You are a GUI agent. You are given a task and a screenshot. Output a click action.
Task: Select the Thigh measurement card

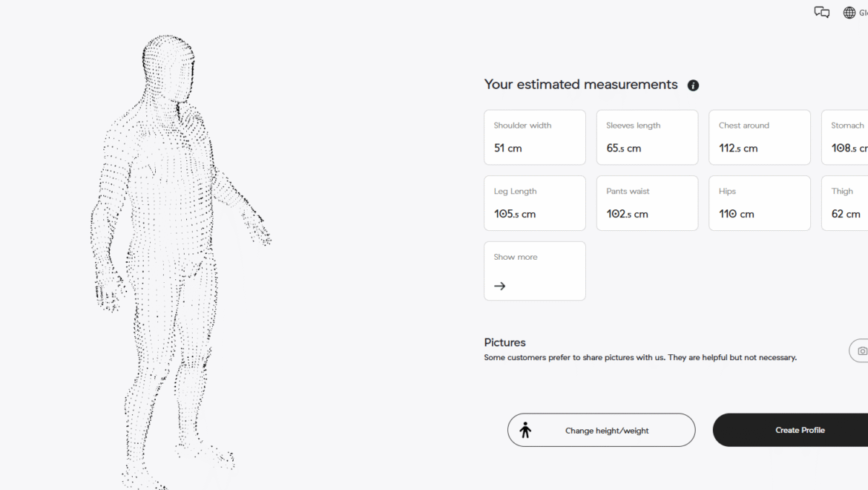click(846, 203)
